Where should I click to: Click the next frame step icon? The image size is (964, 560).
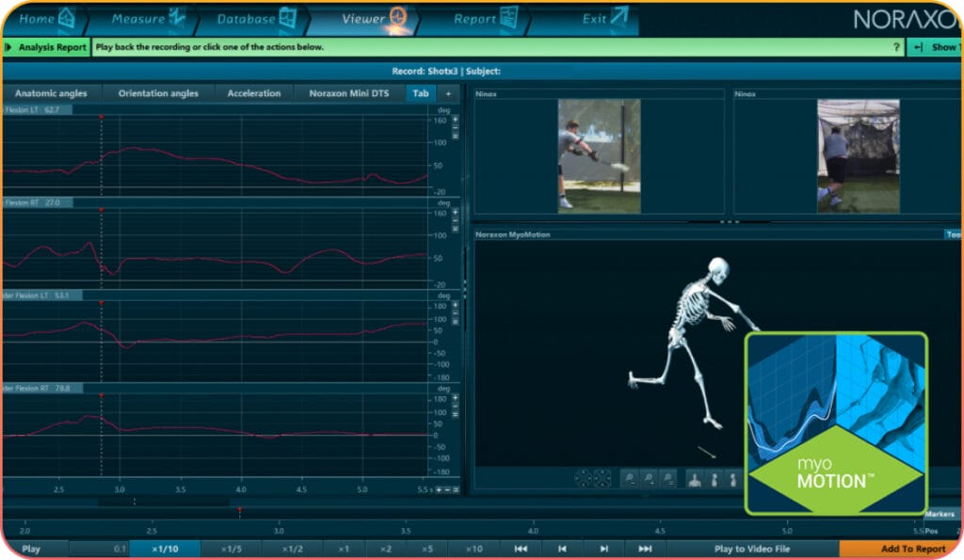[x=603, y=549]
